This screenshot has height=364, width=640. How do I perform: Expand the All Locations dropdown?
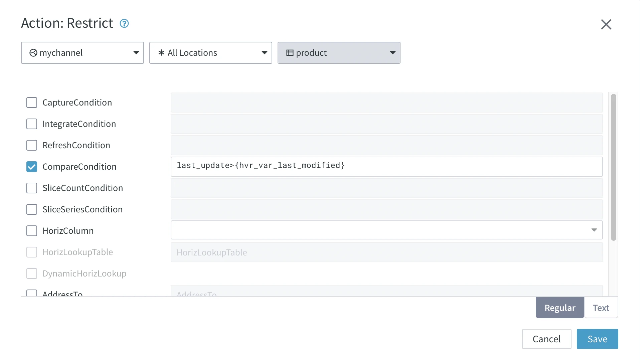[264, 53]
